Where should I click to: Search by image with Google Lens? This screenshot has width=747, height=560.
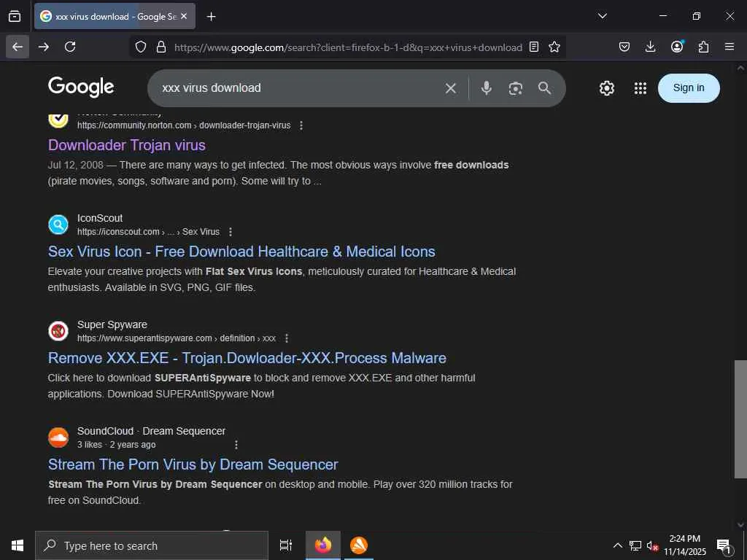tap(516, 88)
